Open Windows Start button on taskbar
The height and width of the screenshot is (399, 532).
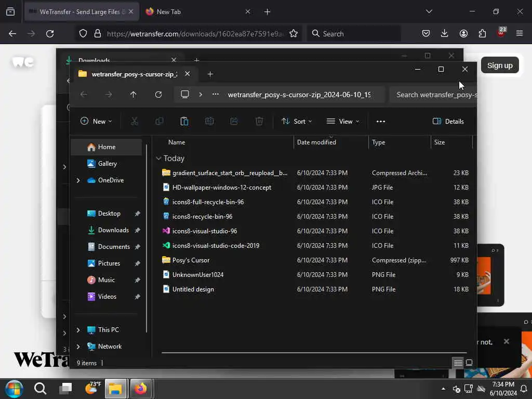(x=14, y=389)
